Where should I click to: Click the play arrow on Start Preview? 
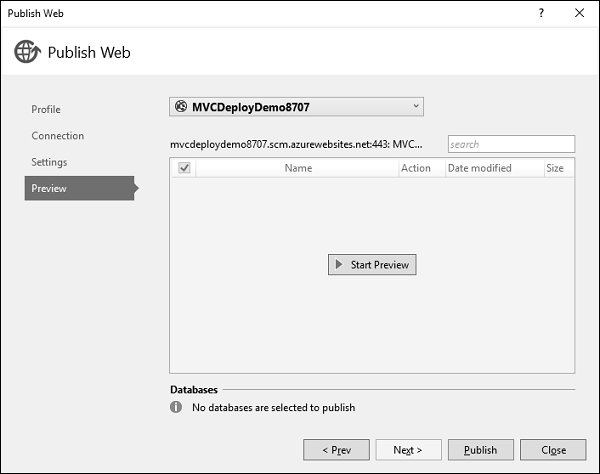coord(340,265)
